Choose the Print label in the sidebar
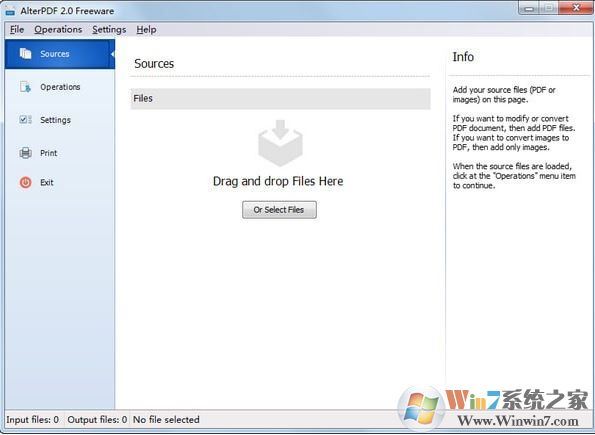The image size is (595, 435). [49, 153]
